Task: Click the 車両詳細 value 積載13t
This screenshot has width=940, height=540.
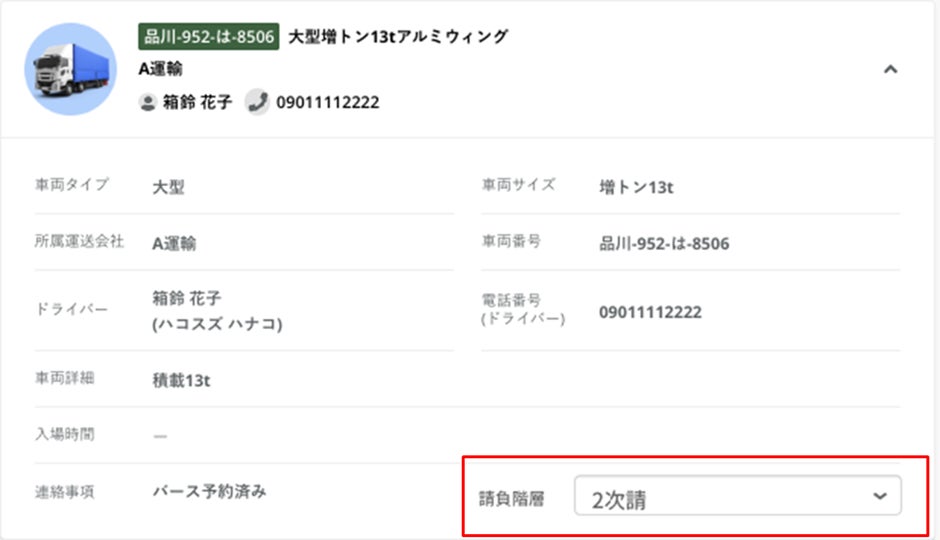Action: tap(181, 379)
